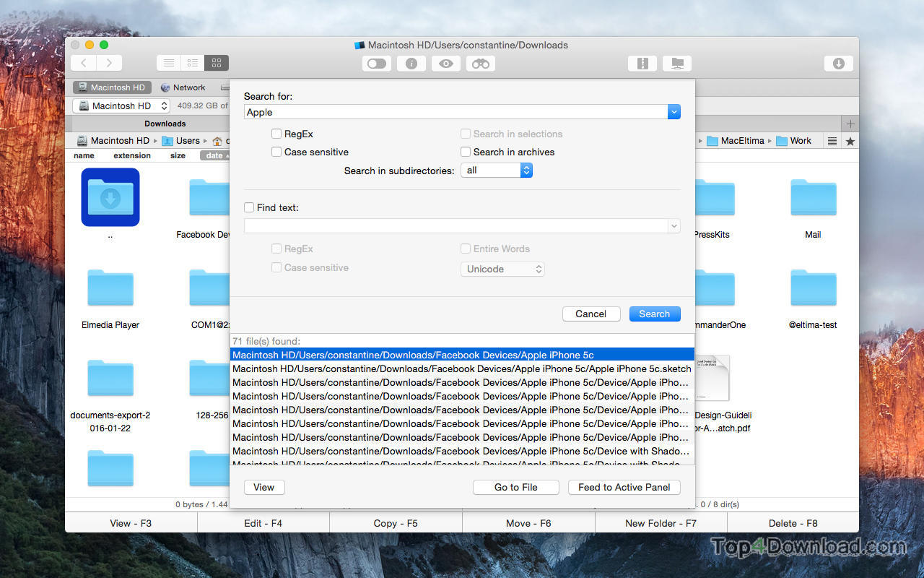Click Feed to Active Panel
The width and height of the screenshot is (924, 578).
click(x=624, y=487)
